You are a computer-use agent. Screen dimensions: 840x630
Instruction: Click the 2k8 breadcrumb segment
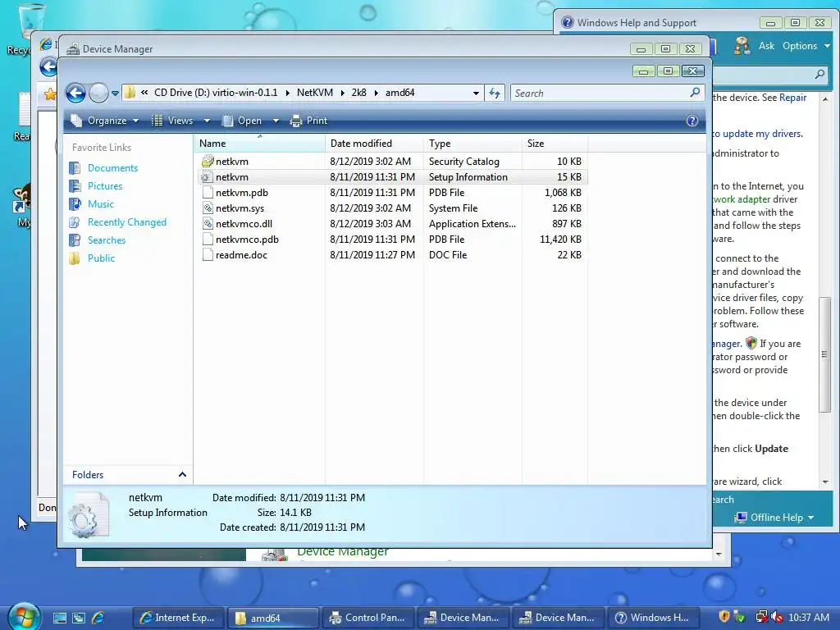tap(359, 93)
